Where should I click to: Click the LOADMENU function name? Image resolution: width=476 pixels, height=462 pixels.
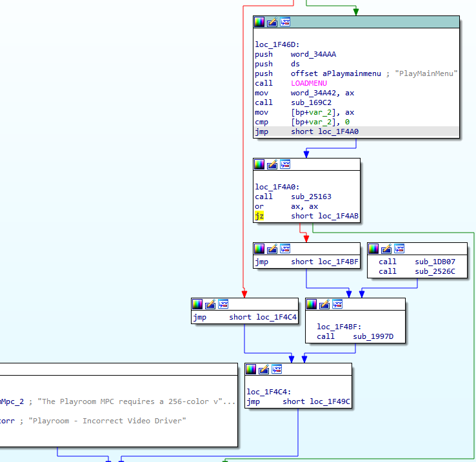pos(309,83)
